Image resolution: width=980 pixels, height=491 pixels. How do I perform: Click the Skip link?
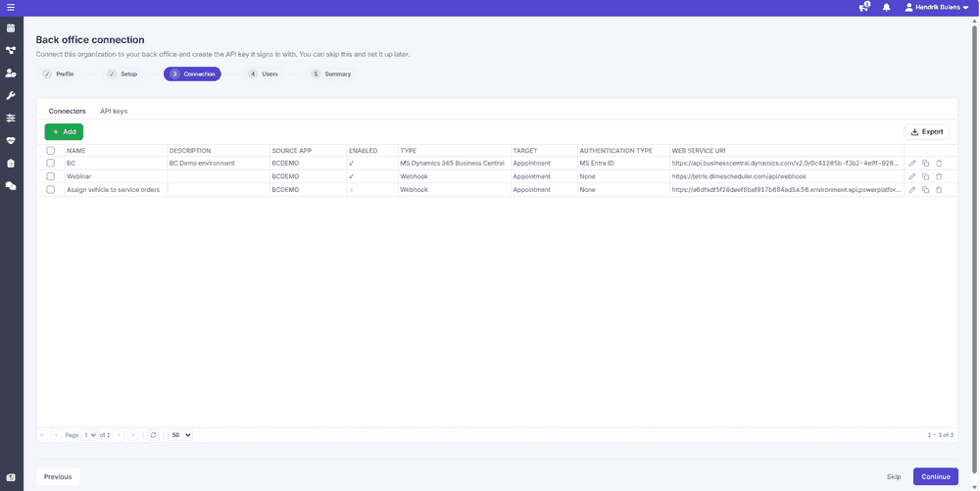894,476
